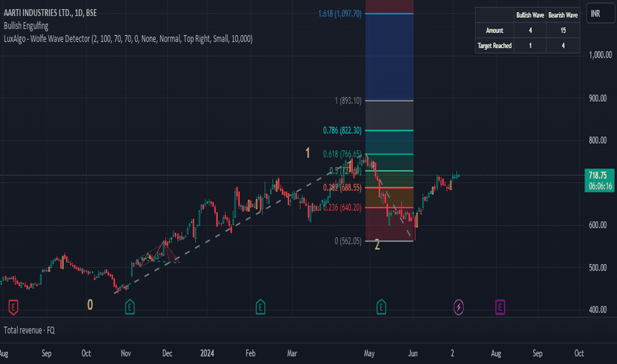Click the red earnings E marker near August
The width and height of the screenshot is (617, 364).
coord(13,307)
